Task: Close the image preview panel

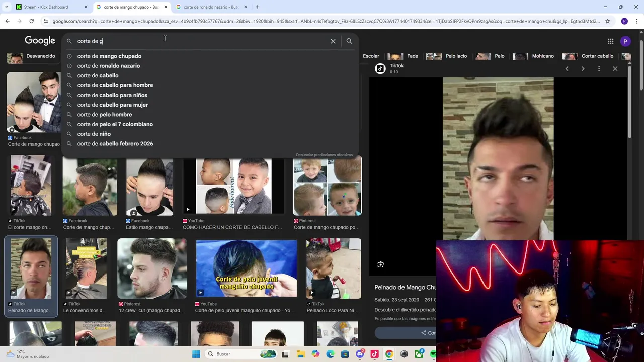Action: tap(615, 69)
